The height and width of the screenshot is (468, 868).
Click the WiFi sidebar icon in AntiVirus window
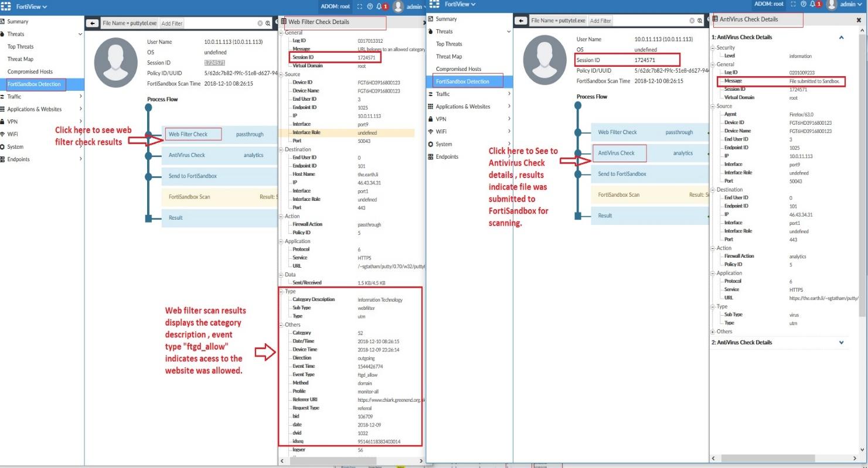(431, 132)
